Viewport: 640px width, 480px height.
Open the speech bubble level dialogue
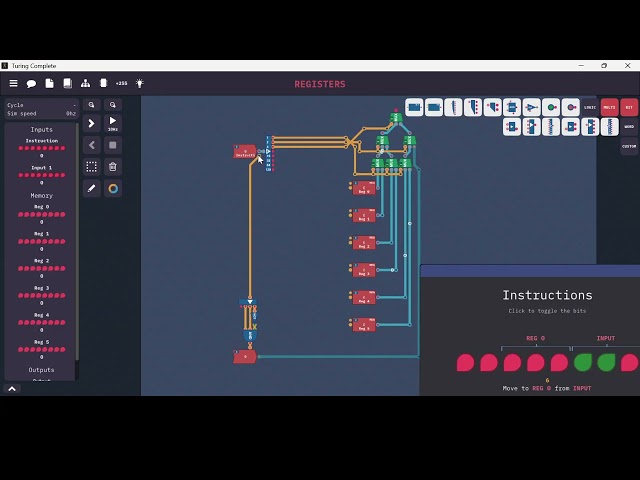coord(31,84)
